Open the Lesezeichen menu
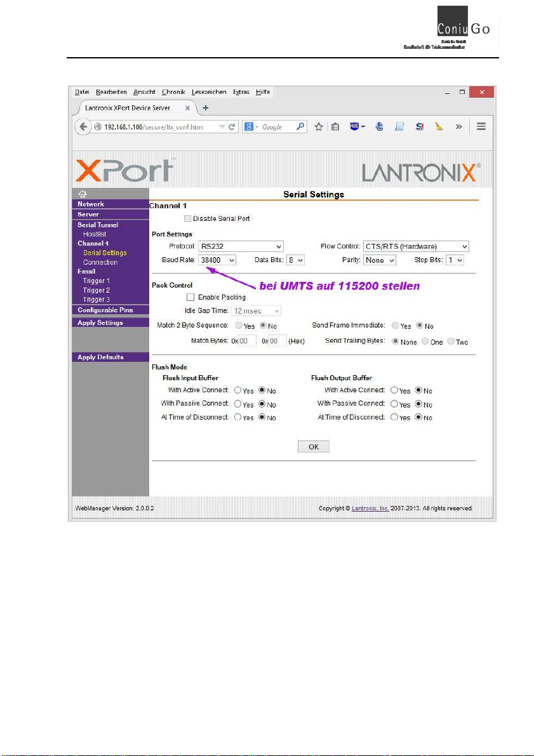The width and height of the screenshot is (534, 756). (209, 91)
